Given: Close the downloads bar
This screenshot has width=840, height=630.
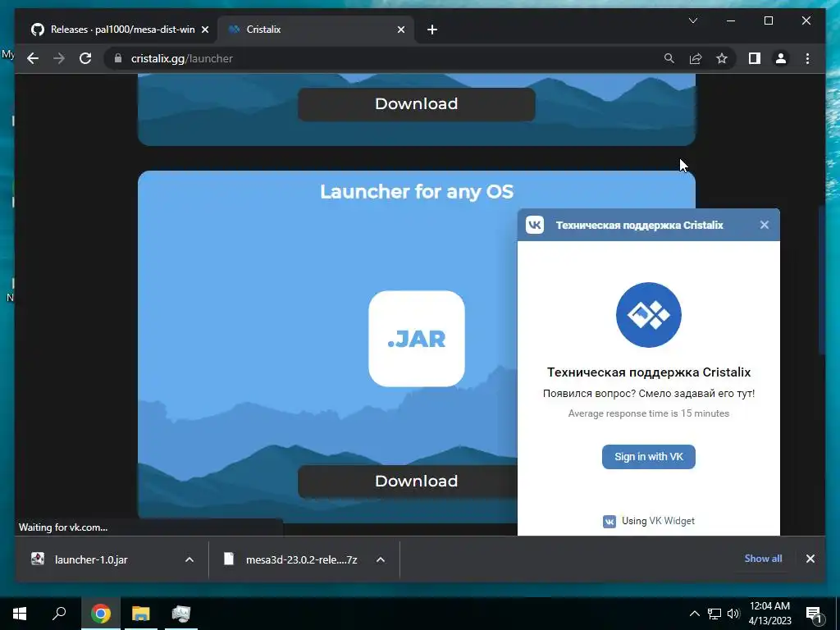Looking at the screenshot, I should click(x=810, y=559).
